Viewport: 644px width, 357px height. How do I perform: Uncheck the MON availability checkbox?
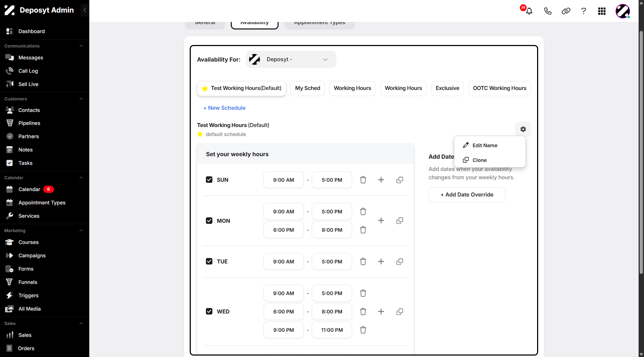coord(209,221)
